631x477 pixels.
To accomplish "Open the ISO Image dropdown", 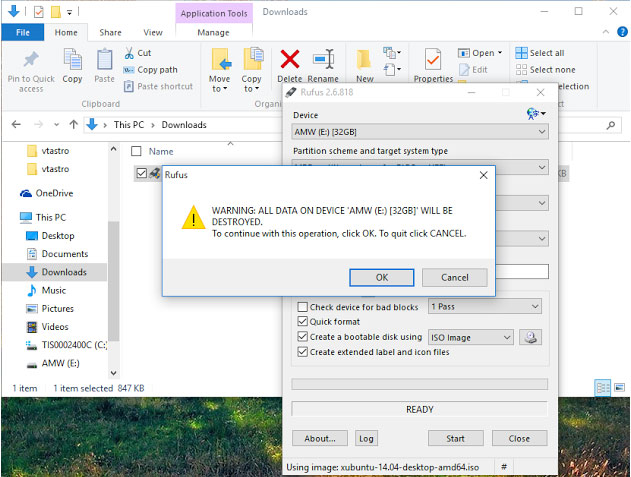I will click(x=470, y=337).
